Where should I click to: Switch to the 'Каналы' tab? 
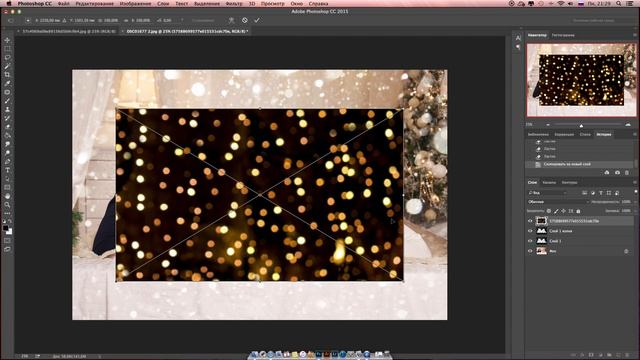549,182
